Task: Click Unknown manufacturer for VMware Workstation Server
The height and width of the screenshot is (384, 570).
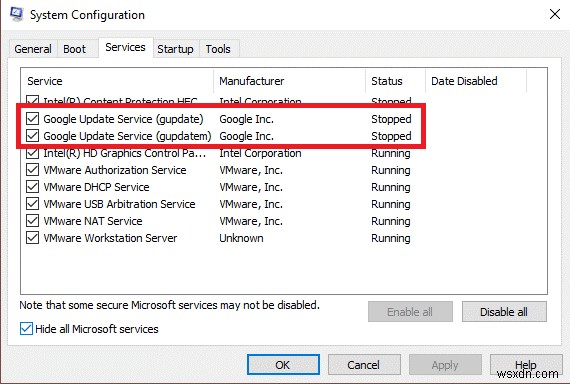Action: click(241, 238)
